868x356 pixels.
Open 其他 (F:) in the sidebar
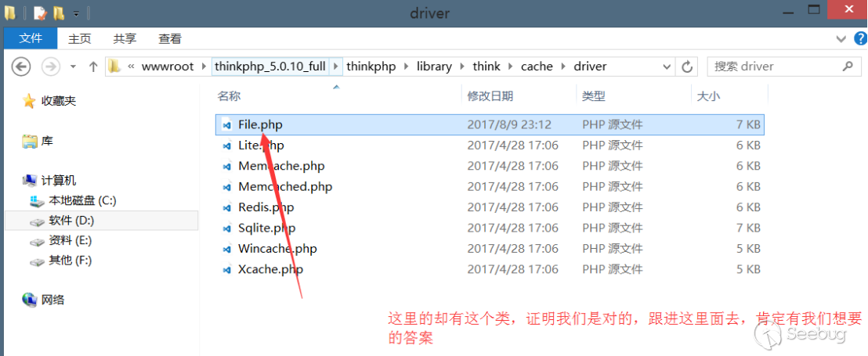click(70, 261)
